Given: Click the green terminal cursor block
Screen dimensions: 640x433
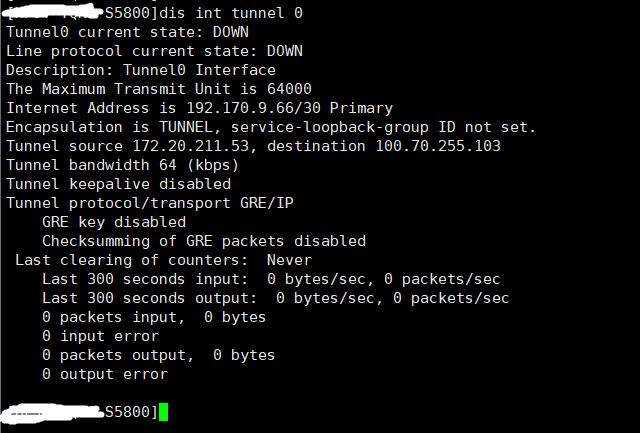Looking at the screenshot, I should click(x=163, y=412).
